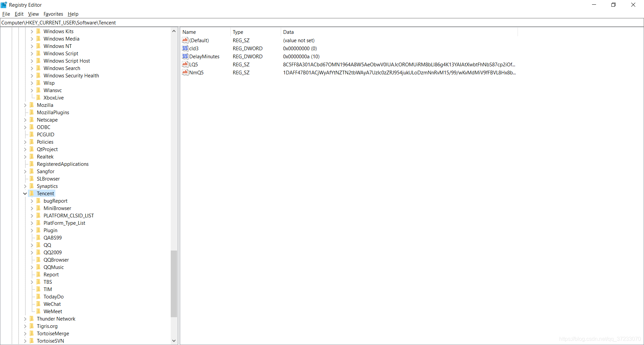This screenshot has height=345, width=644.
Task: Restore down the Registry Editor window
Action: pyautogui.click(x=613, y=5)
